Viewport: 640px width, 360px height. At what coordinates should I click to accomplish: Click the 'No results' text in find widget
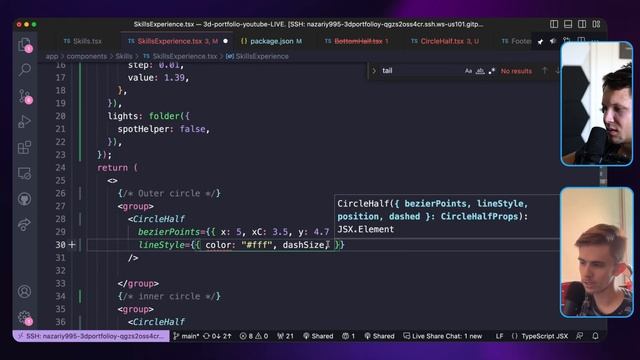(516, 71)
